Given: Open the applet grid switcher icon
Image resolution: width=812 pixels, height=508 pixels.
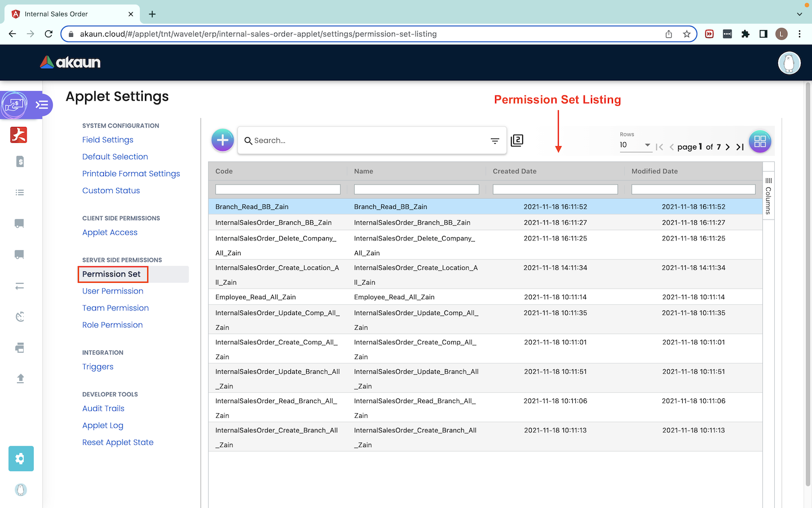Looking at the screenshot, I should click(x=760, y=142).
